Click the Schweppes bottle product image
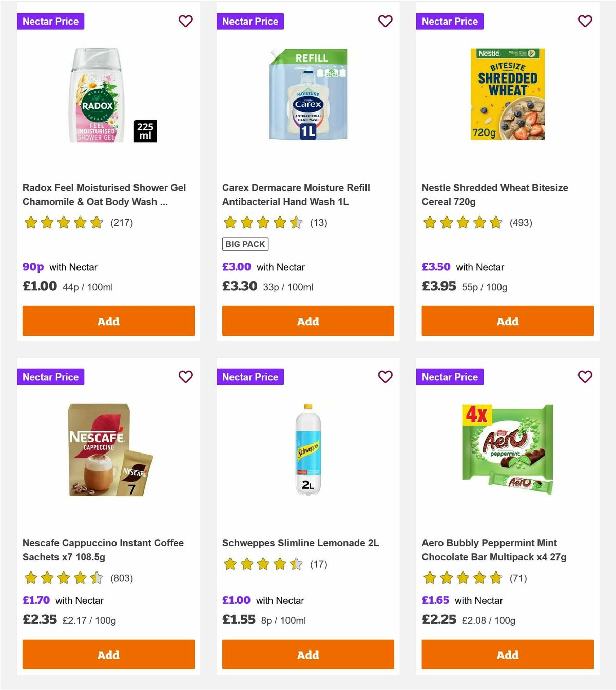The image size is (616, 690). 307,451
